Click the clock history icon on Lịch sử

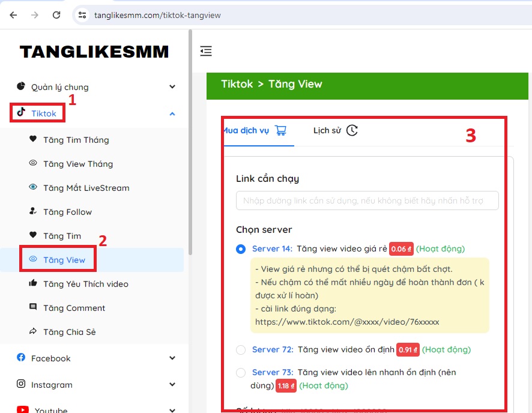tap(352, 130)
